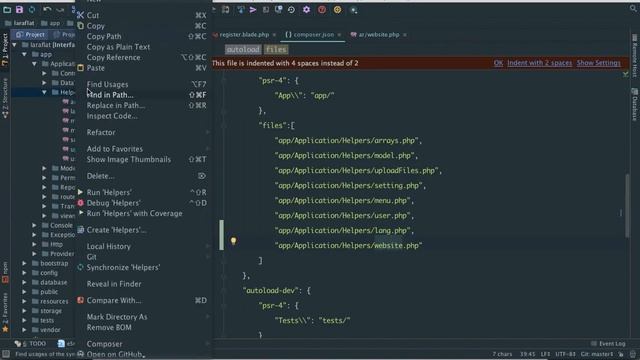Click the autoload breadcrumb
640x360 pixels.
coord(243,50)
